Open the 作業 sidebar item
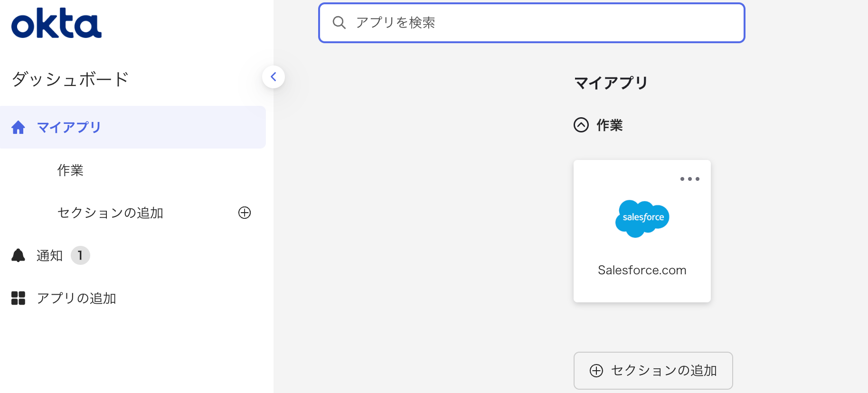The image size is (868, 393). pyautogui.click(x=70, y=170)
